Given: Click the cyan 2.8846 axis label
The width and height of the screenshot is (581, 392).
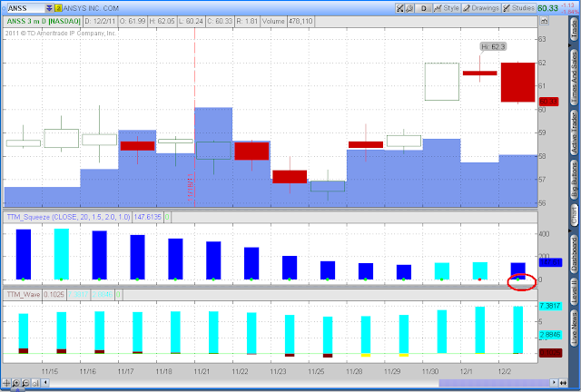Looking at the screenshot, I should (x=550, y=335).
